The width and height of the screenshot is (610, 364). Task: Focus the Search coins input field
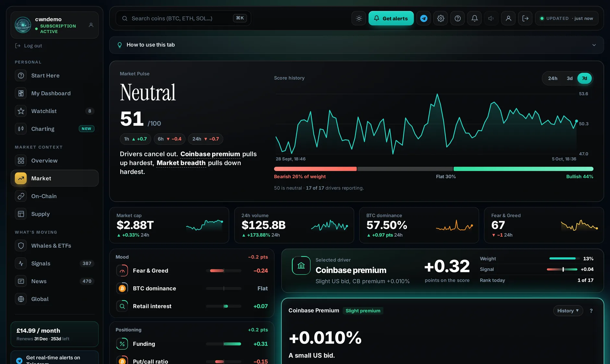(183, 18)
